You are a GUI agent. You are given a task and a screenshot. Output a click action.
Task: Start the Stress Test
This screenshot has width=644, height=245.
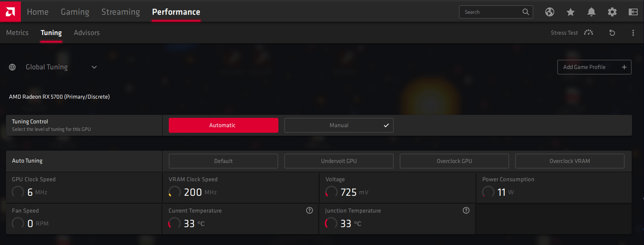572,33
